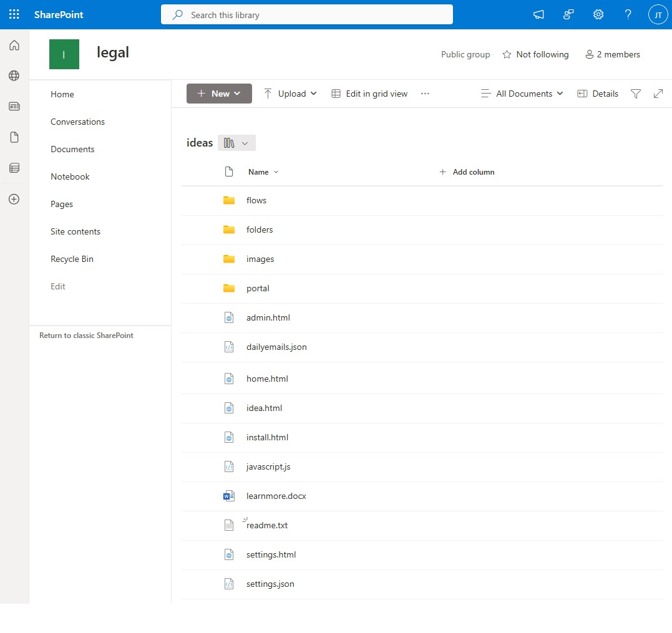Click the Help question mark icon
The image size is (672, 633).
[628, 14]
